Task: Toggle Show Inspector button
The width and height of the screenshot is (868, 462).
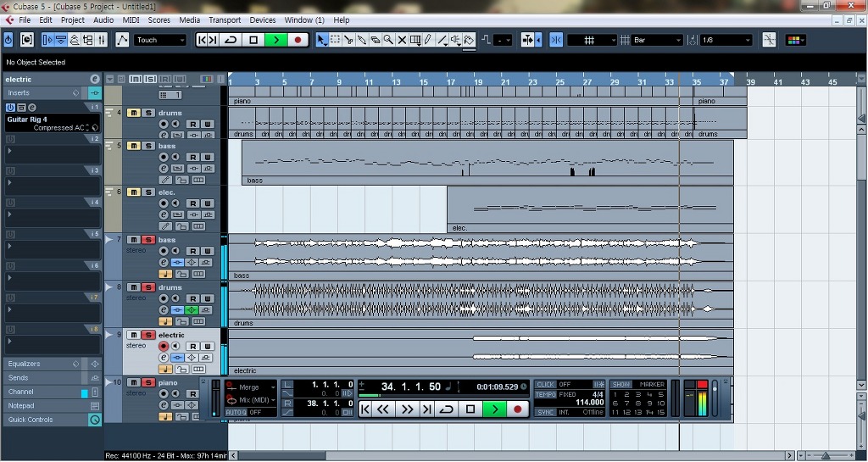Action: 47,40
